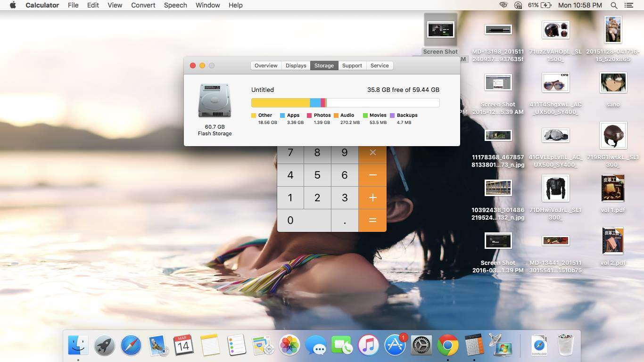Open App Store with update badge
Viewport: 644px width, 362px height.
click(x=395, y=346)
